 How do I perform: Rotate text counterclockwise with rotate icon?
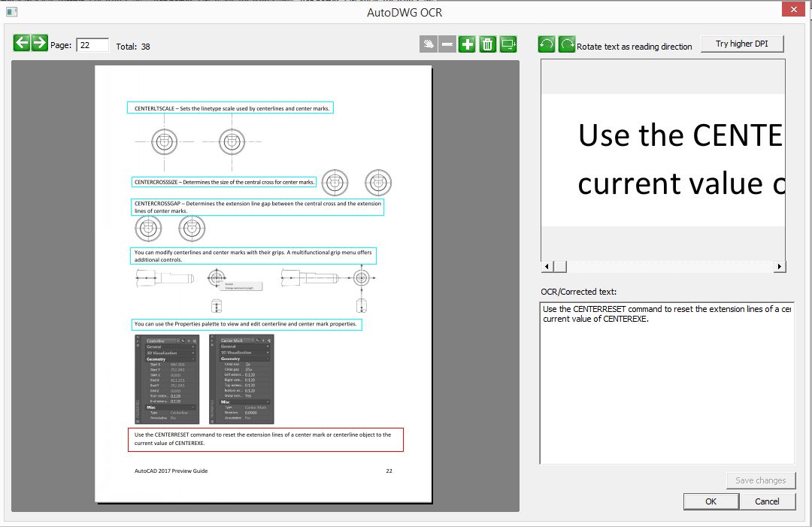548,44
